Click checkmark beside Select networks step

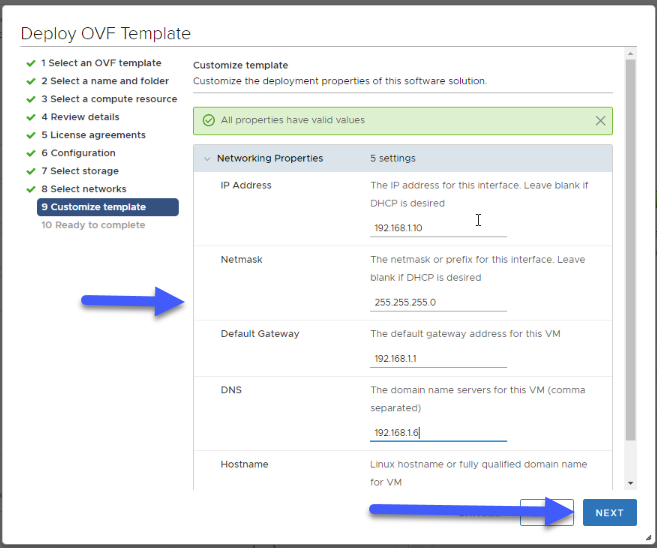click(31, 189)
